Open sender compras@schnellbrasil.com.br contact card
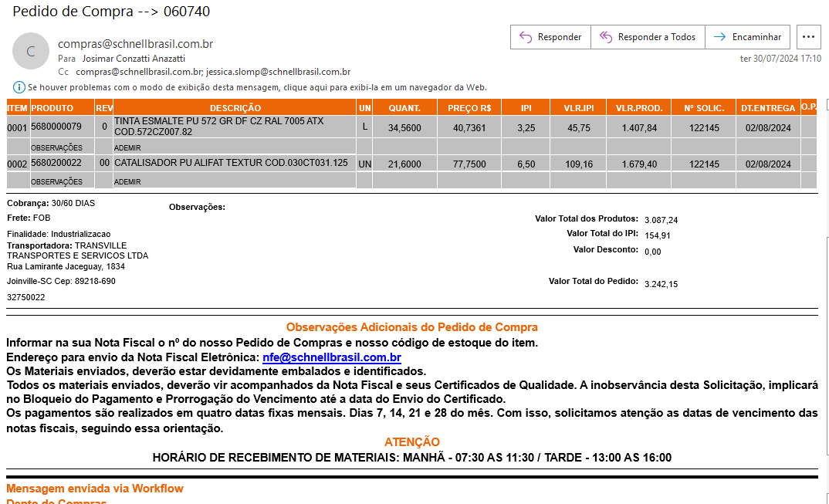 click(x=135, y=44)
